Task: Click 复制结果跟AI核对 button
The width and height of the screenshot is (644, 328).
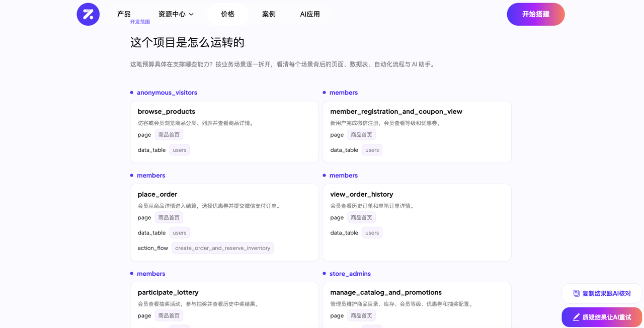Action: 602,293
